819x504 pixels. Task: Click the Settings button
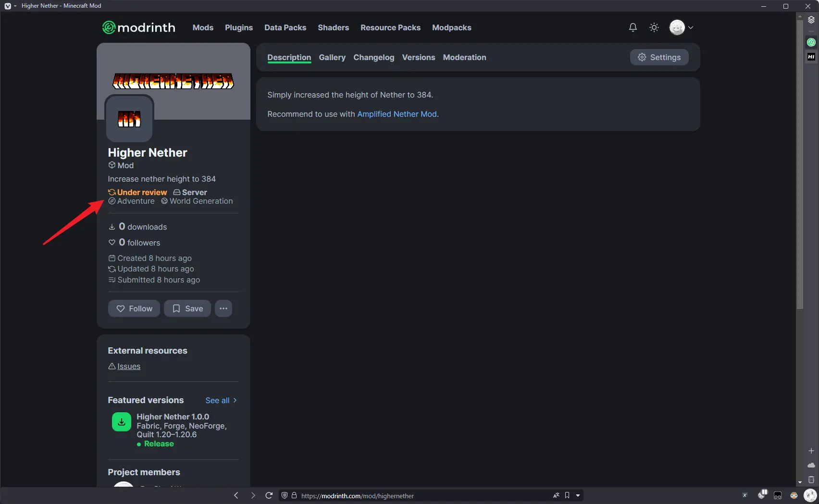coord(659,57)
